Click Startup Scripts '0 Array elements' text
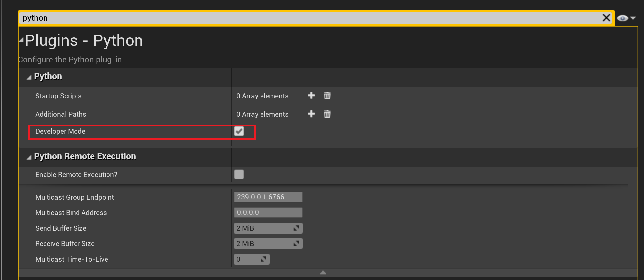Image resolution: width=644 pixels, height=280 pixels. [x=262, y=96]
